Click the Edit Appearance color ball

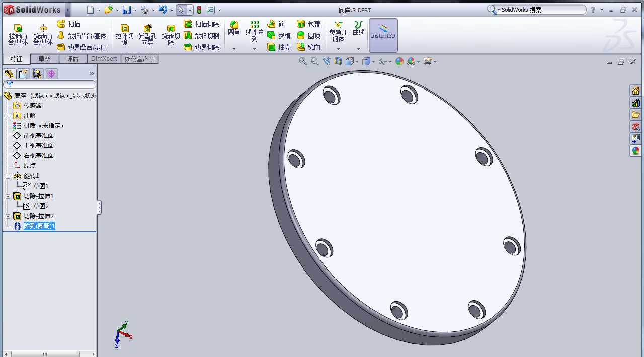[399, 61]
